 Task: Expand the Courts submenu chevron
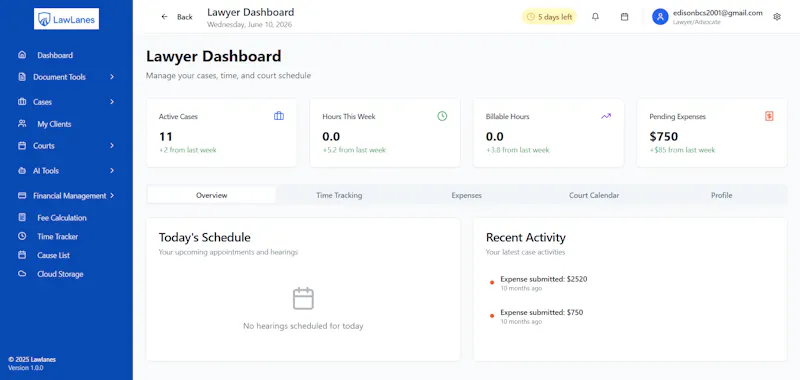(112, 145)
